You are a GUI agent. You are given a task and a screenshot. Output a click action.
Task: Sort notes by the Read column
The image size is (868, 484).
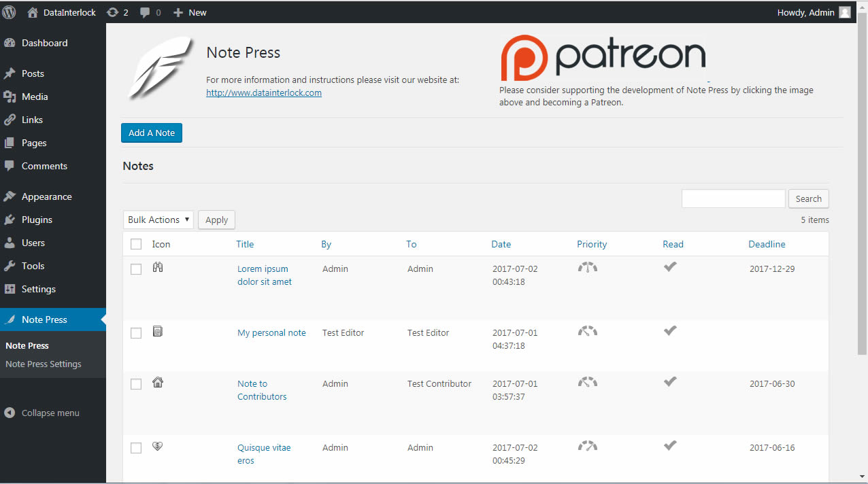click(x=673, y=244)
